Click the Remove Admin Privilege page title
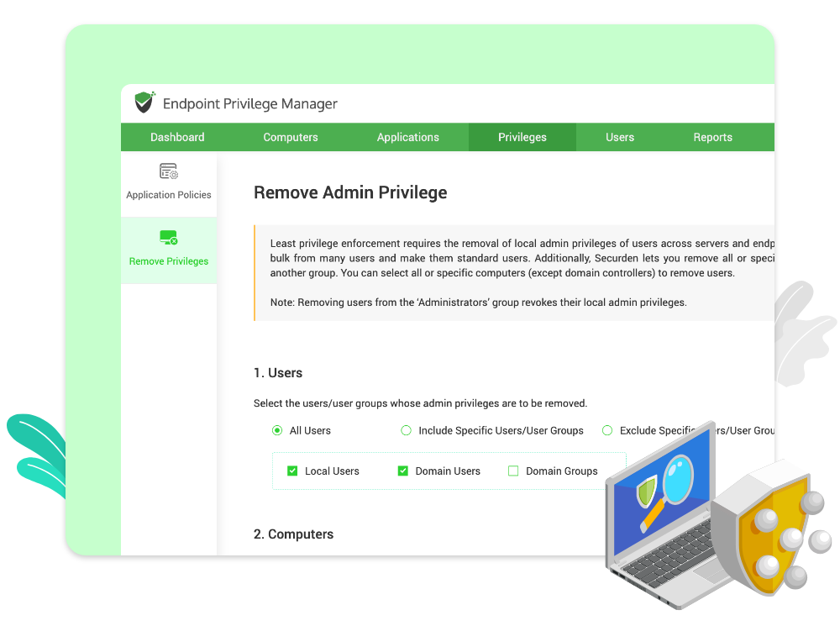Screen dimensions: 840x626 tap(350, 192)
